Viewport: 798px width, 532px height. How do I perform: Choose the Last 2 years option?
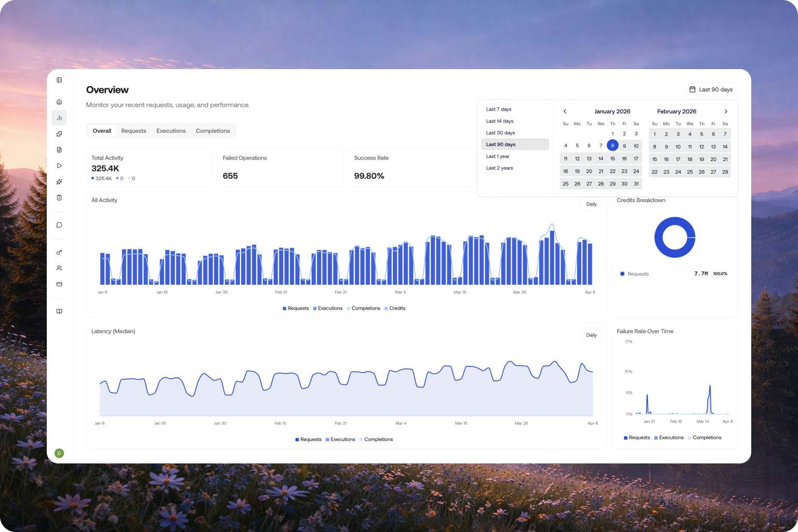(499, 168)
